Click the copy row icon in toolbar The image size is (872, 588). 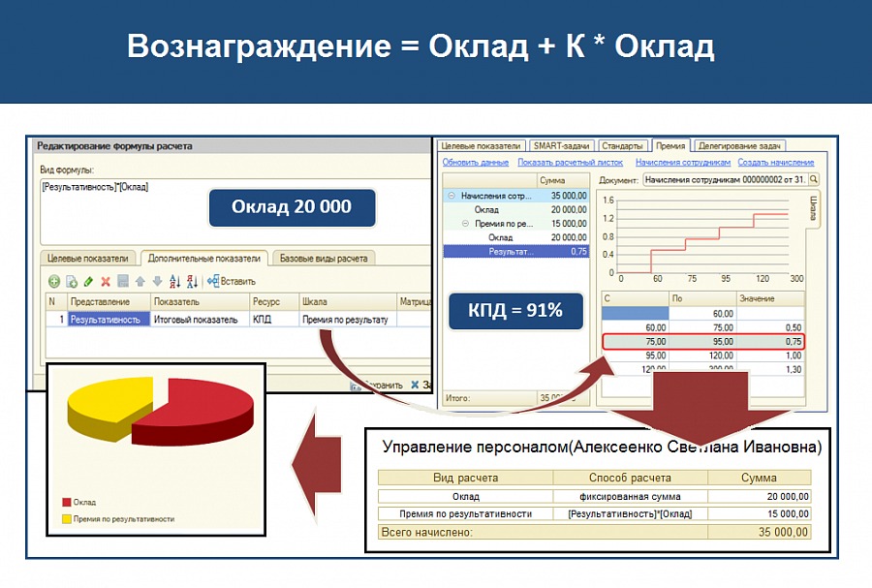click(x=72, y=282)
